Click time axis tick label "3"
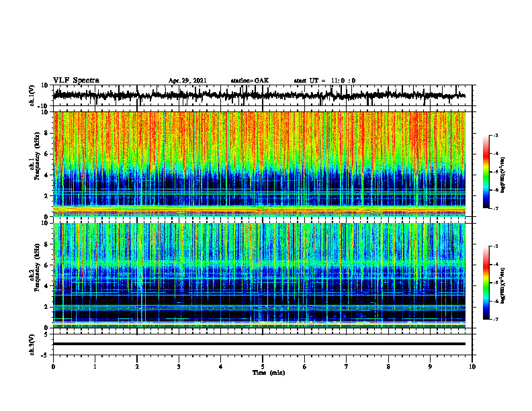 pyautogui.click(x=179, y=367)
